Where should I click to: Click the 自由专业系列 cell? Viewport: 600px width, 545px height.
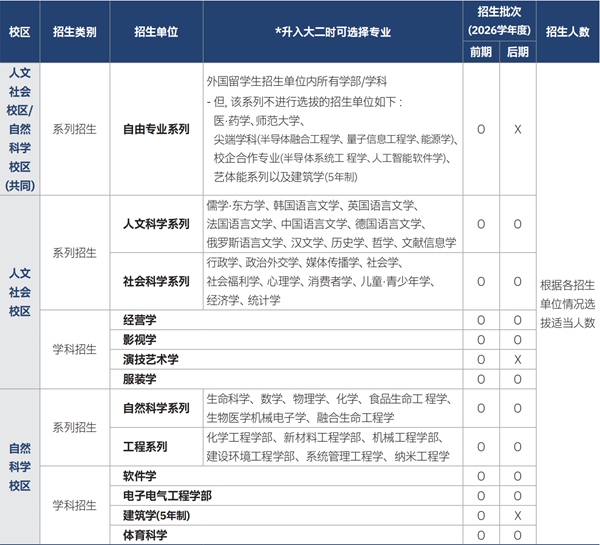pyautogui.click(x=156, y=129)
